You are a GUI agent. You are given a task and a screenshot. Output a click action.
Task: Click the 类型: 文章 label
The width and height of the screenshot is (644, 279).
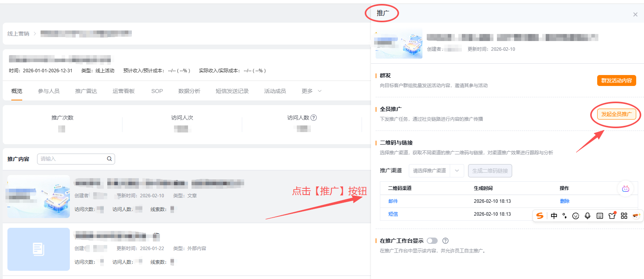tap(185, 196)
